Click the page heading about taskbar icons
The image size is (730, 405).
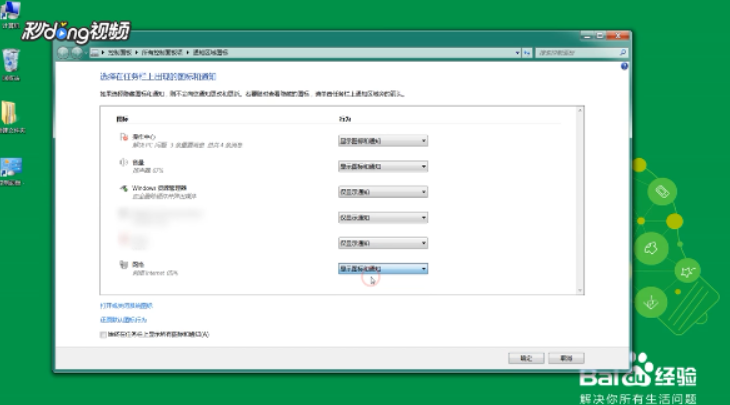tap(158, 77)
